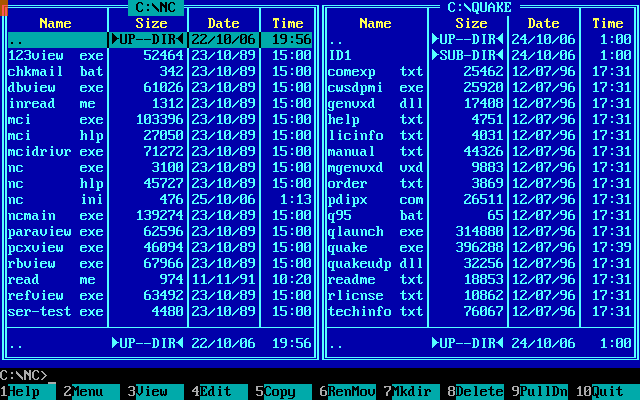Select the file ser-test exe
This screenshot has width=640, height=400.
[160, 311]
